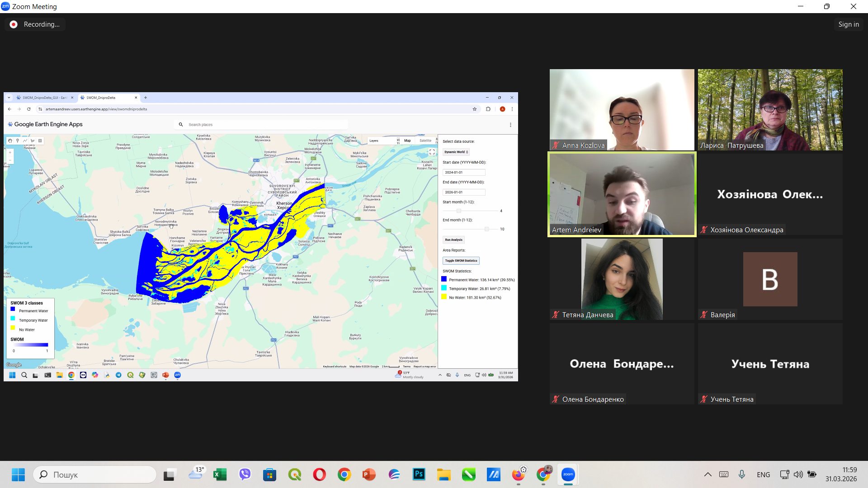The image size is (868, 488).
Task: Open Microsoft Store from taskbar
Action: [269, 474]
